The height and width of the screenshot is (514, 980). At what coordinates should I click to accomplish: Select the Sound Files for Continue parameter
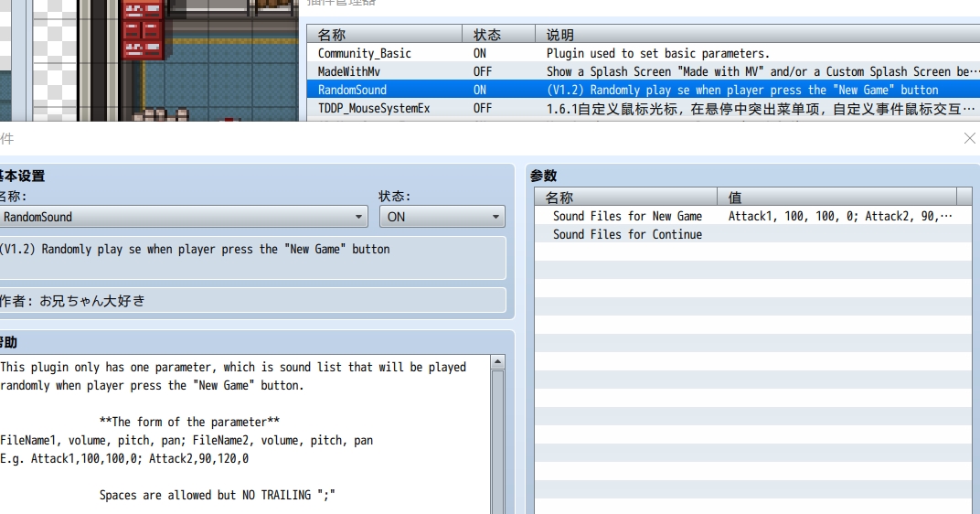(627, 234)
